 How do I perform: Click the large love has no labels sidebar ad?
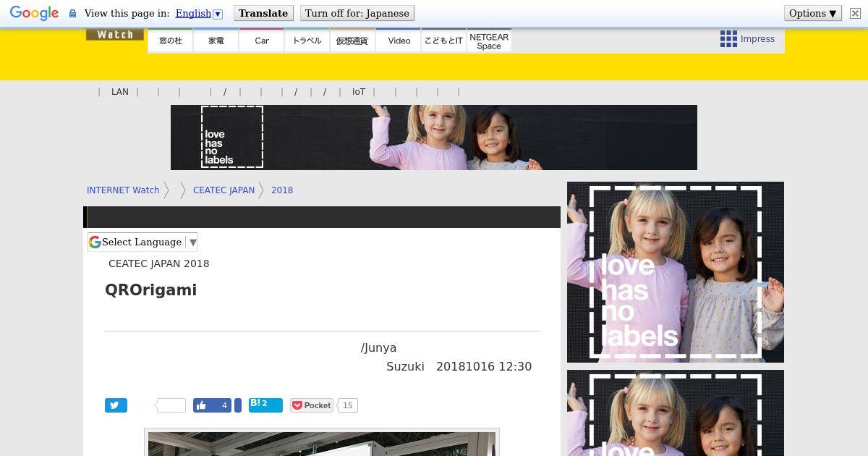tap(676, 272)
